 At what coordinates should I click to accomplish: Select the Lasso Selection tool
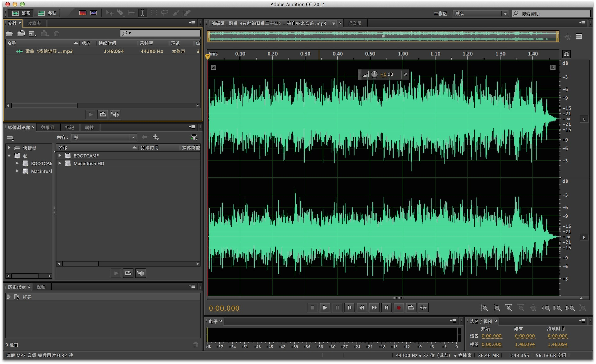(x=165, y=13)
